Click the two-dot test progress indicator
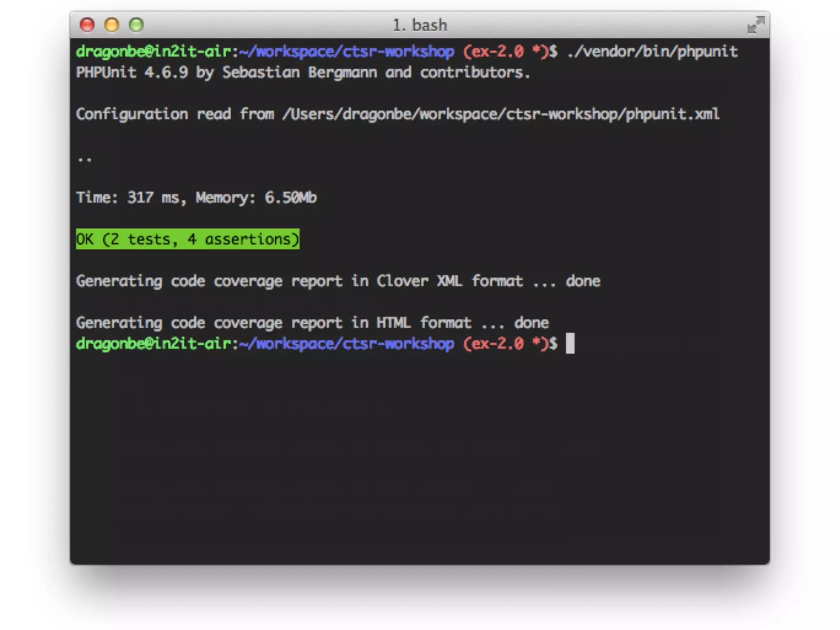This screenshot has width=840, height=630. coord(84,159)
